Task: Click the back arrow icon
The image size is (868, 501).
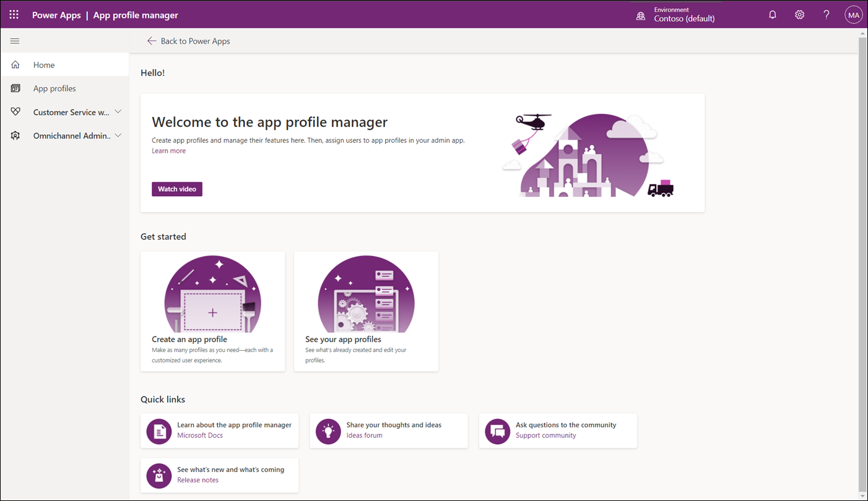Action: (x=152, y=41)
